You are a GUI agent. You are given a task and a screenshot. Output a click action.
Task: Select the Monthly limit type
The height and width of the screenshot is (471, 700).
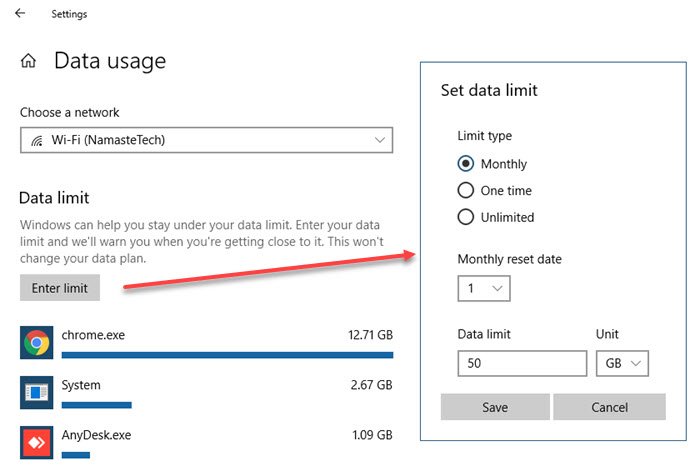coord(465,164)
